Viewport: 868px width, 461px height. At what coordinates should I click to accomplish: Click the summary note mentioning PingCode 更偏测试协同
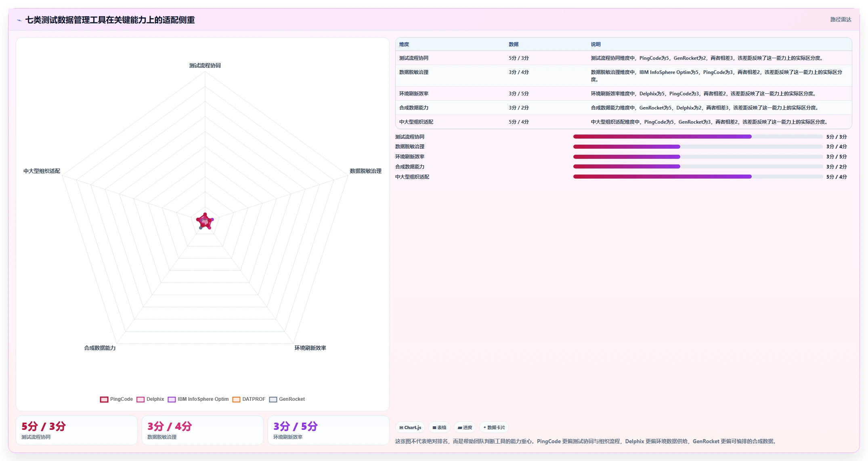(x=586, y=441)
